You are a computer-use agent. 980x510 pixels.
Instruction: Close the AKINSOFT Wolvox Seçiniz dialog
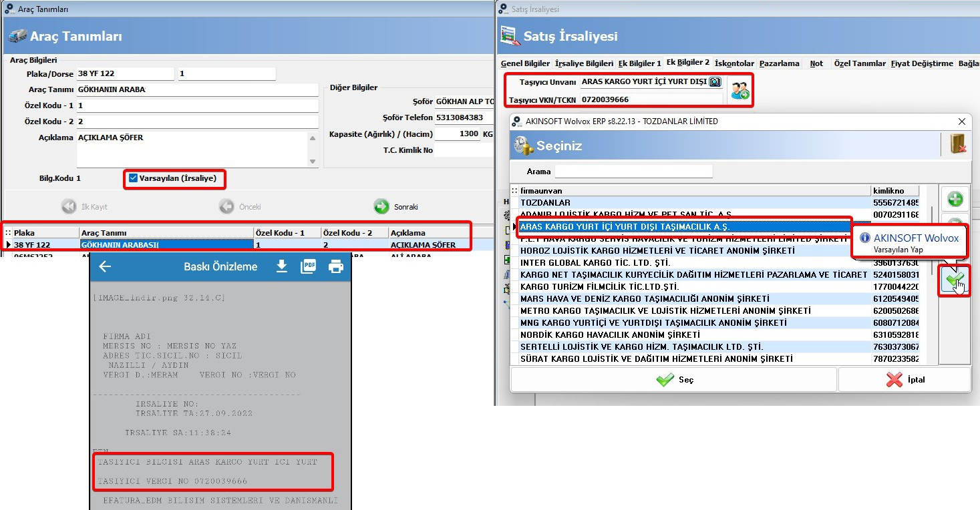coord(962,121)
